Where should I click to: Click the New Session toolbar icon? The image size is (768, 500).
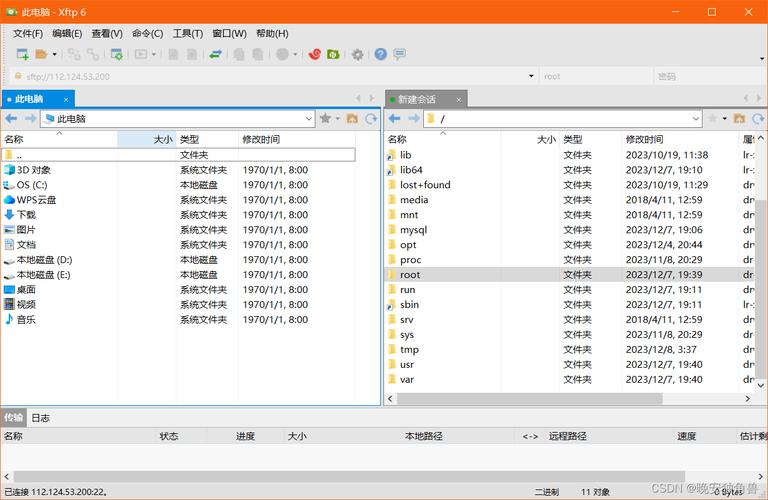(22, 54)
